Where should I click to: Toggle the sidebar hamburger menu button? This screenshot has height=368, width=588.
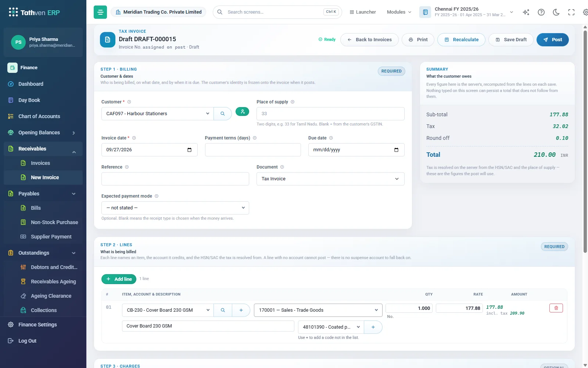[x=100, y=12]
